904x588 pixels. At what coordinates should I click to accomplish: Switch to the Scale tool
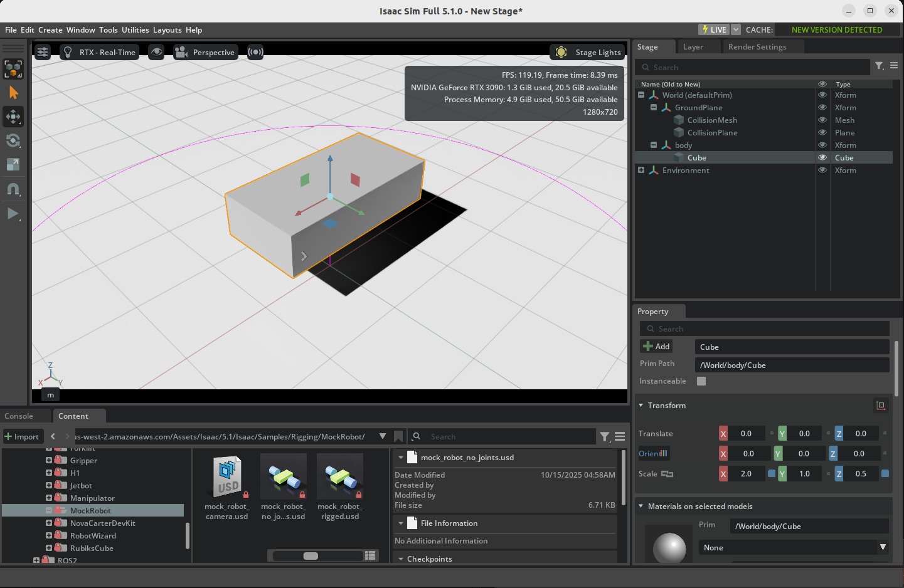[x=13, y=165]
